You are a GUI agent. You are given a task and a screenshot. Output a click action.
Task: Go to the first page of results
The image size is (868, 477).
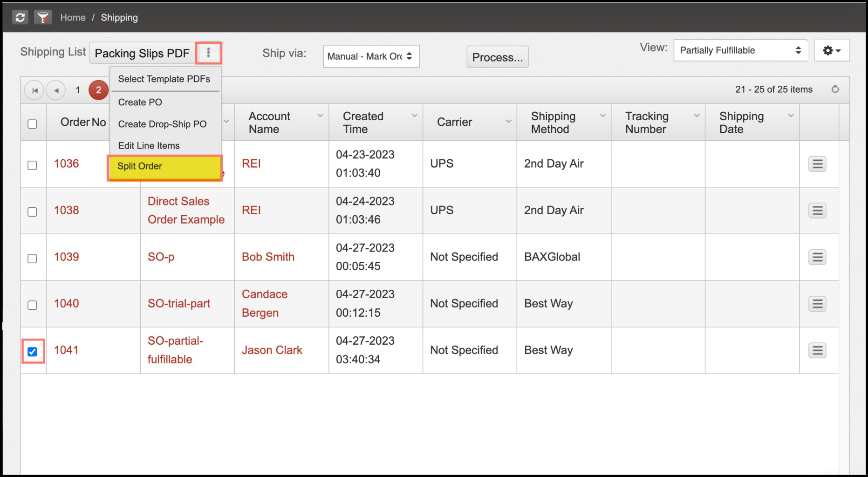pyautogui.click(x=34, y=90)
